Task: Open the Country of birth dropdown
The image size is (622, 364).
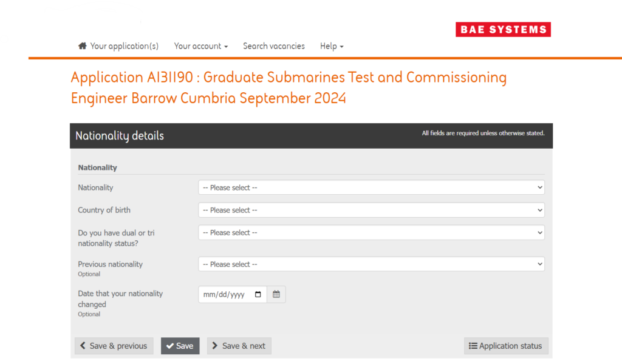Action: tap(371, 210)
